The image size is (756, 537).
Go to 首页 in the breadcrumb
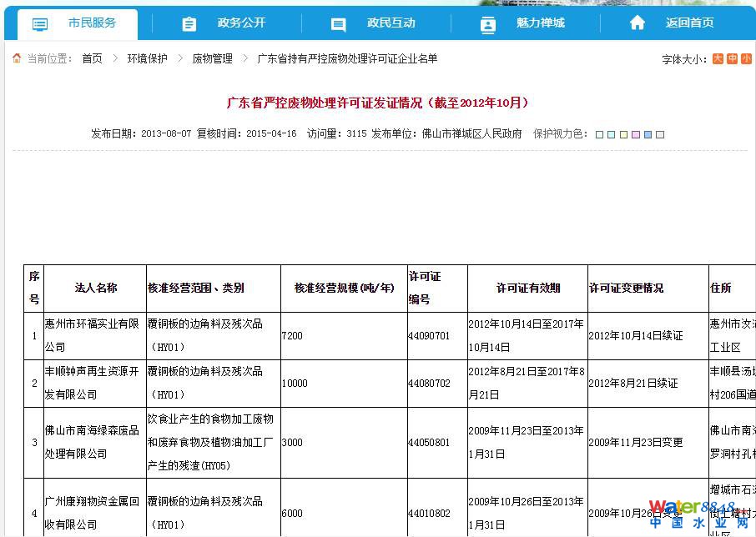tap(92, 58)
